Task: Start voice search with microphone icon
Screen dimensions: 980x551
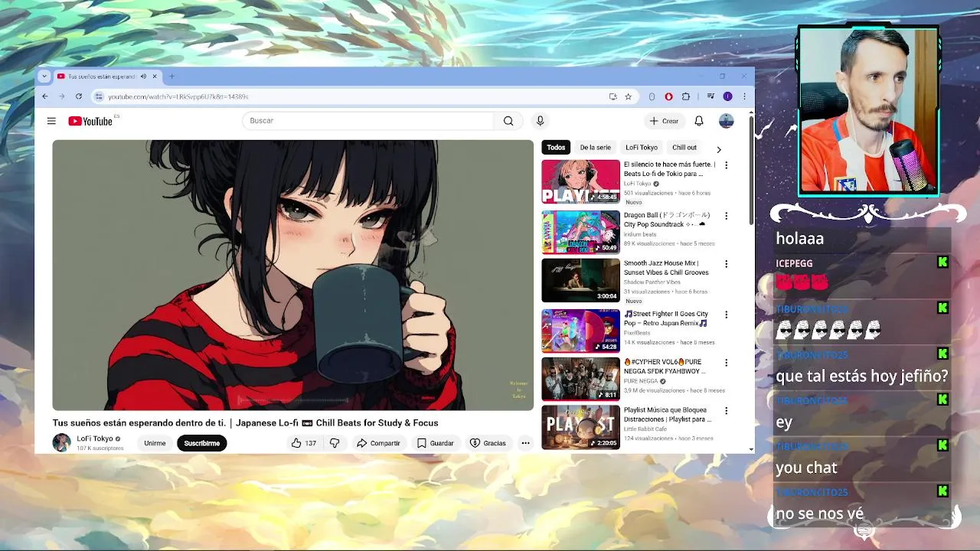Action: (540, 121)
